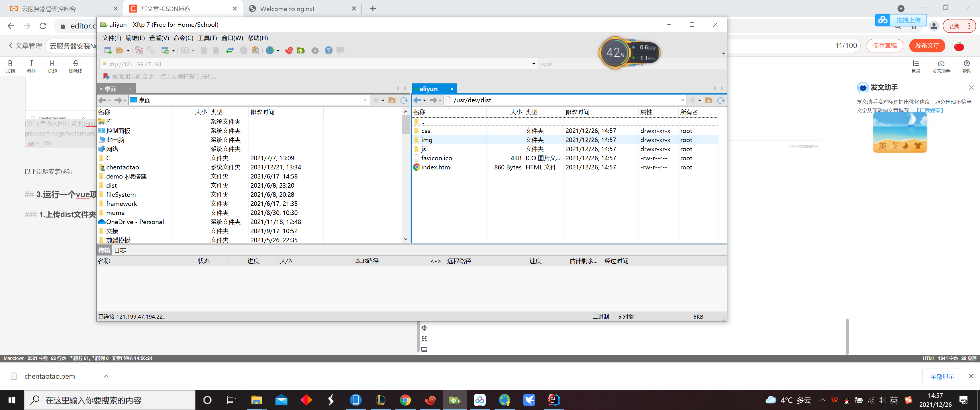
Task: Select the 传输 transfer tab
Action: tap(104, 250)
